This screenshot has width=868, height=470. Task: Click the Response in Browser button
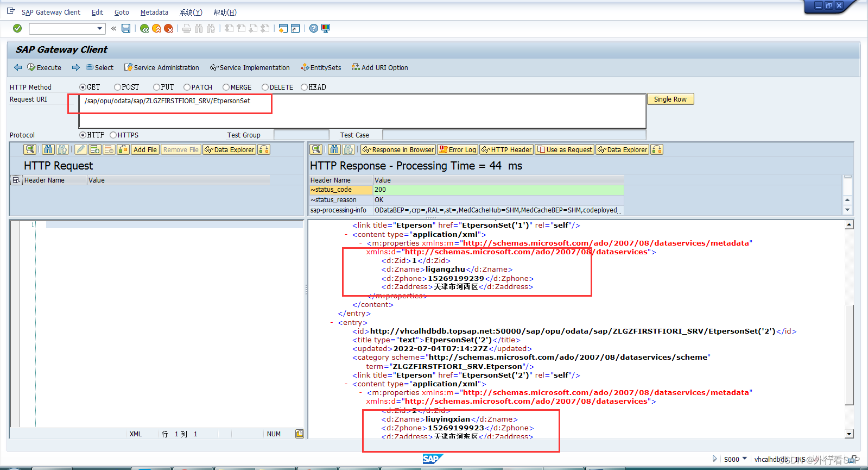coord(398,149)
